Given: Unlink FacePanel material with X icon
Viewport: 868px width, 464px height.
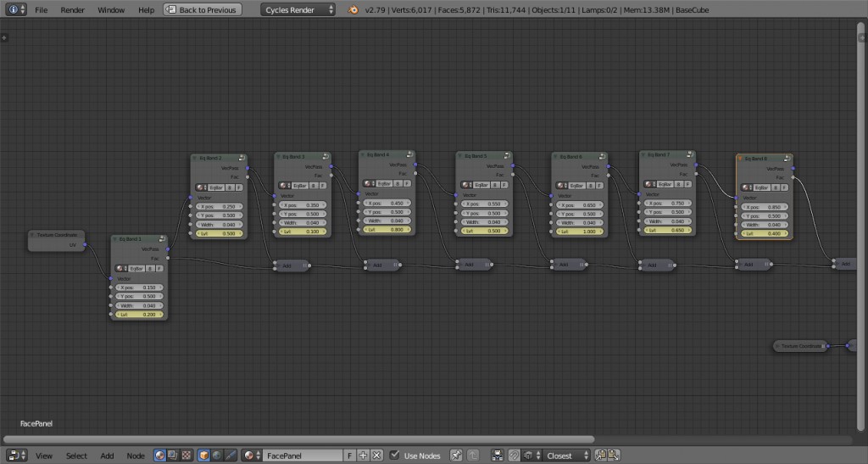Looking at the screenshot, I should click(x=376, y=456).
